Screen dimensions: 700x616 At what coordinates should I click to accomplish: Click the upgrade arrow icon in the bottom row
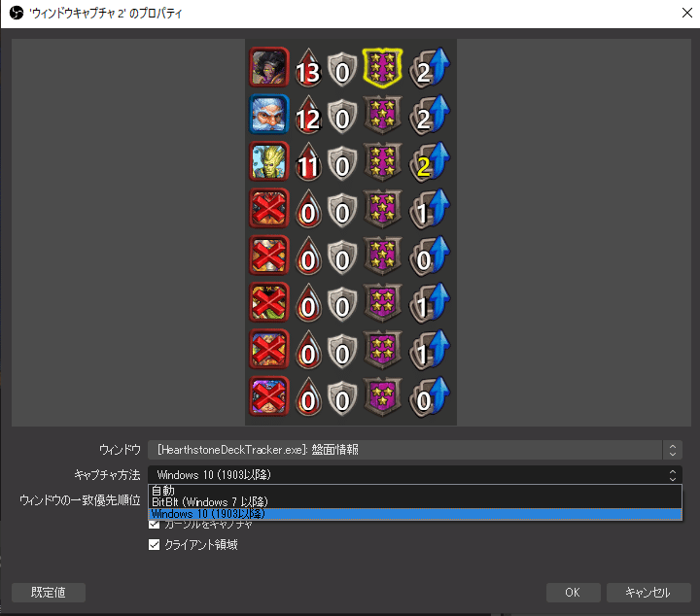click(x=430, y=397)
